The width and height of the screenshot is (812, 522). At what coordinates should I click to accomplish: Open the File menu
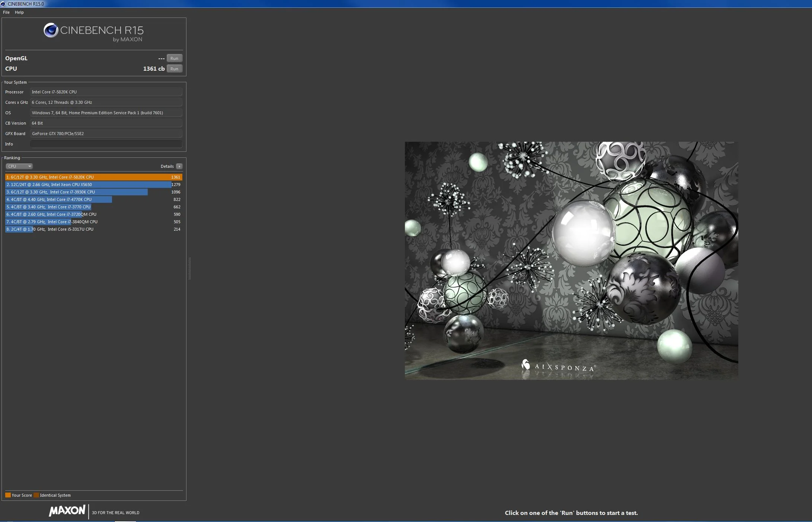coord(6,12)
